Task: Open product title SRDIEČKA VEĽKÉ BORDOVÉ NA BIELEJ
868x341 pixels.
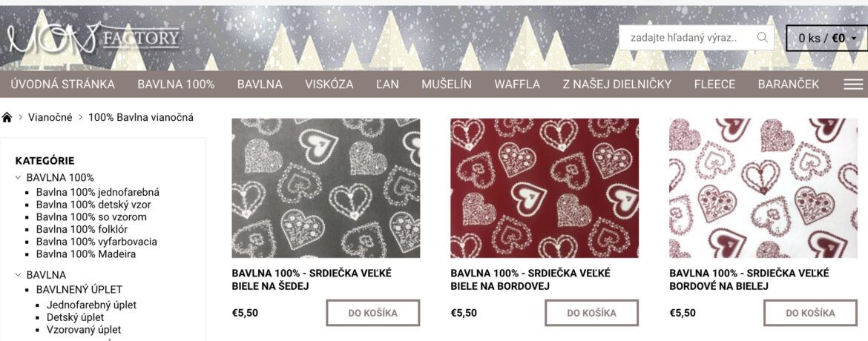Action: point(749,279)
